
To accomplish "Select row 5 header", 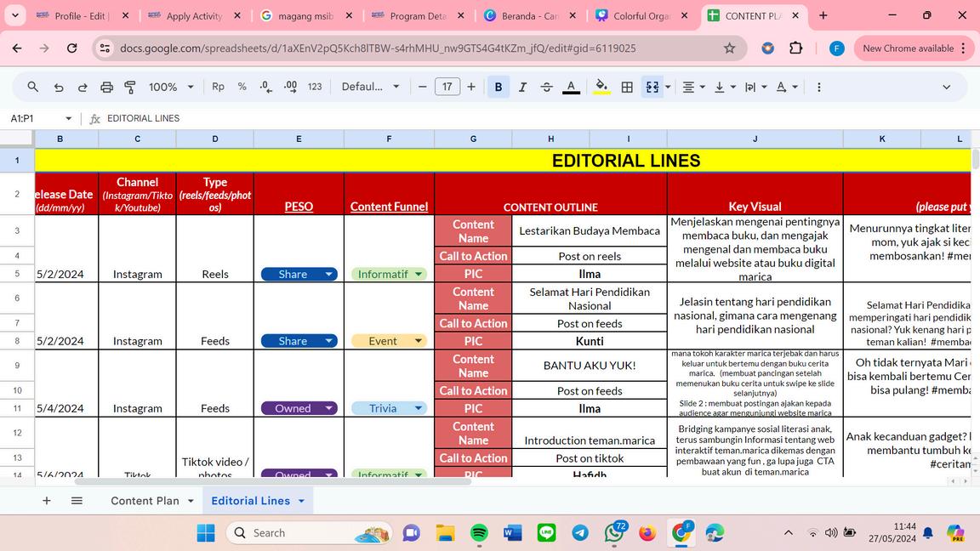I will (17, 274).
